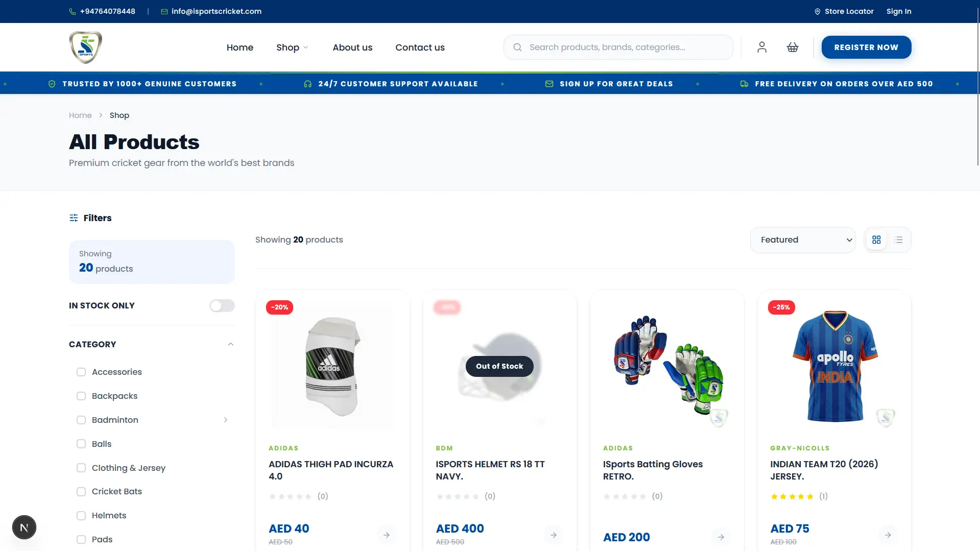Screen dimensions: 980x551
Task: Click the free delivery truck icon
Action: (x=745, y=84)
